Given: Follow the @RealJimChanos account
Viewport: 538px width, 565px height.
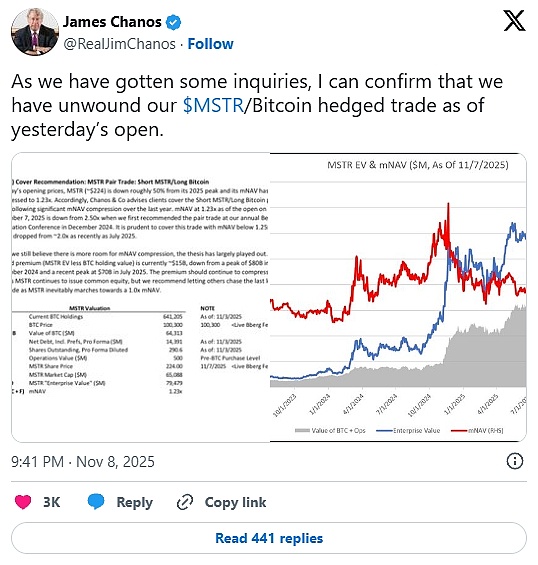Looking at the screenshot, I should 210,44.
